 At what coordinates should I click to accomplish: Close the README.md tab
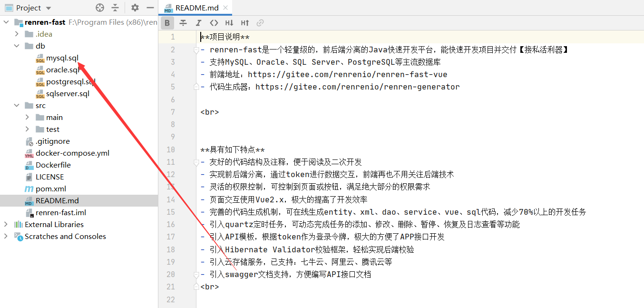click(225, 8)
